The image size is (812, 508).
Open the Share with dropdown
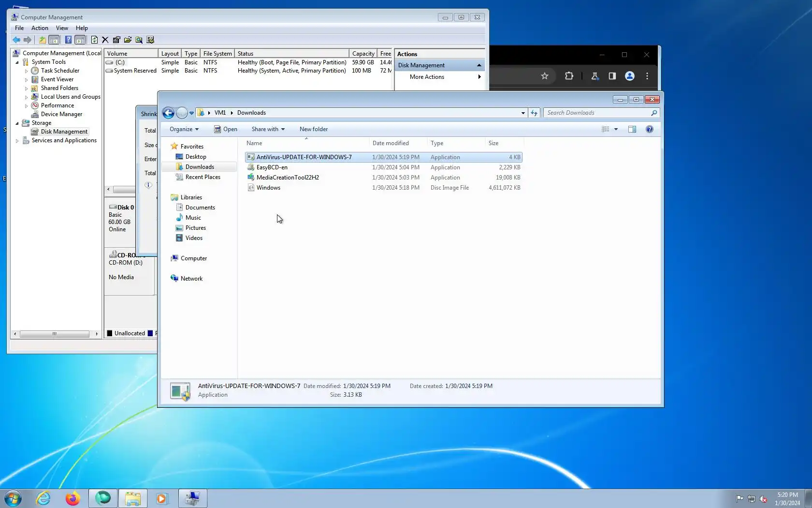click(268, 129)
